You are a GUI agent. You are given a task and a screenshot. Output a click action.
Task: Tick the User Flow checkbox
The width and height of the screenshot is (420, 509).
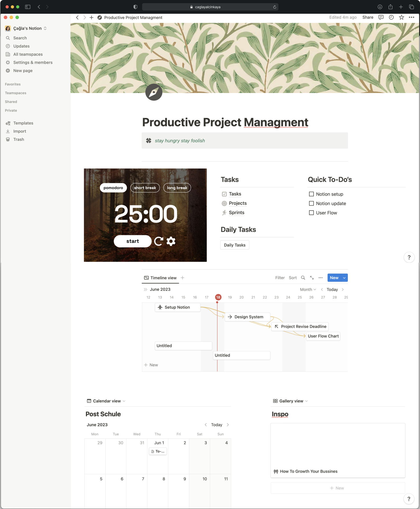[311, 213]
